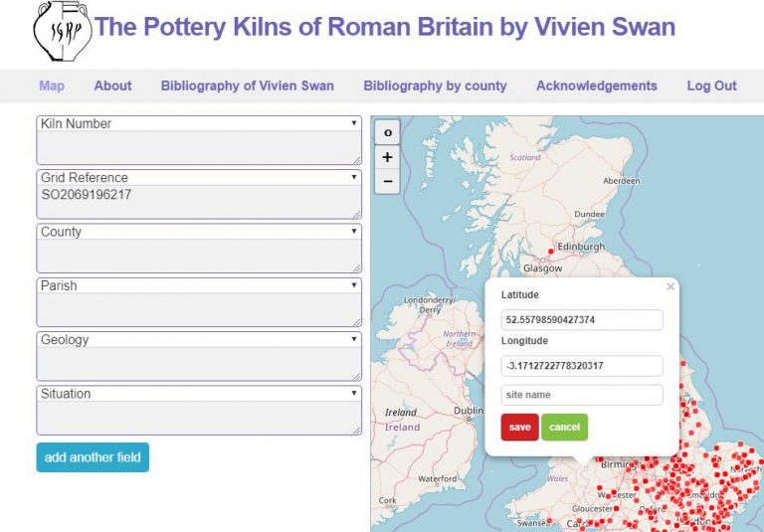
Task: Focus the Kiln Number text area
Action: click(x=199, y=147)
